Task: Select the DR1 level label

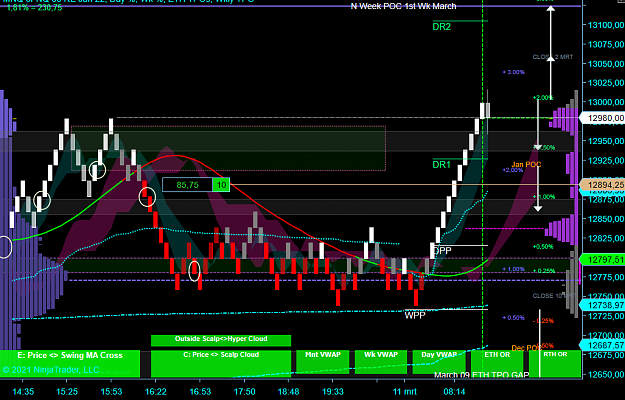Action: click(442, 165)
